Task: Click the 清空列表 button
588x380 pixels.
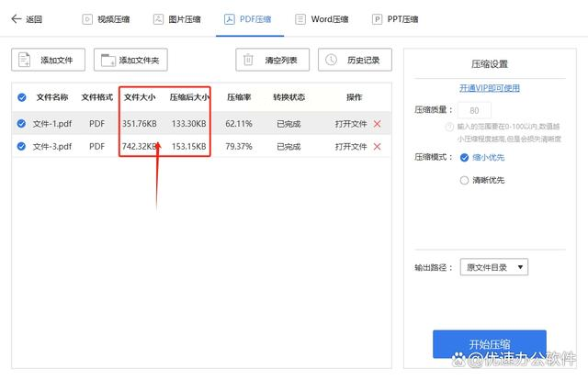Action: (x=272, y=60)
